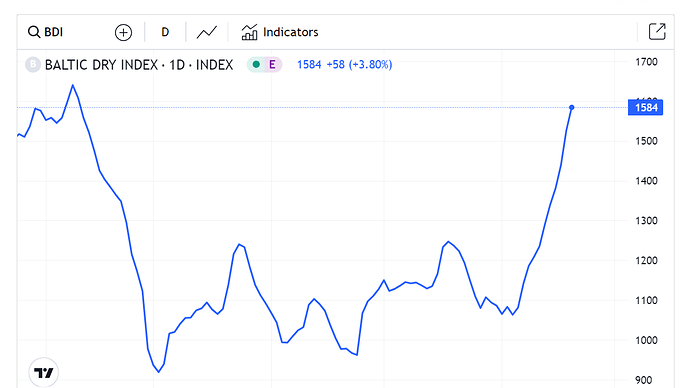Click the 1500 price axis label
690x388 pixels.
[646, 141]
